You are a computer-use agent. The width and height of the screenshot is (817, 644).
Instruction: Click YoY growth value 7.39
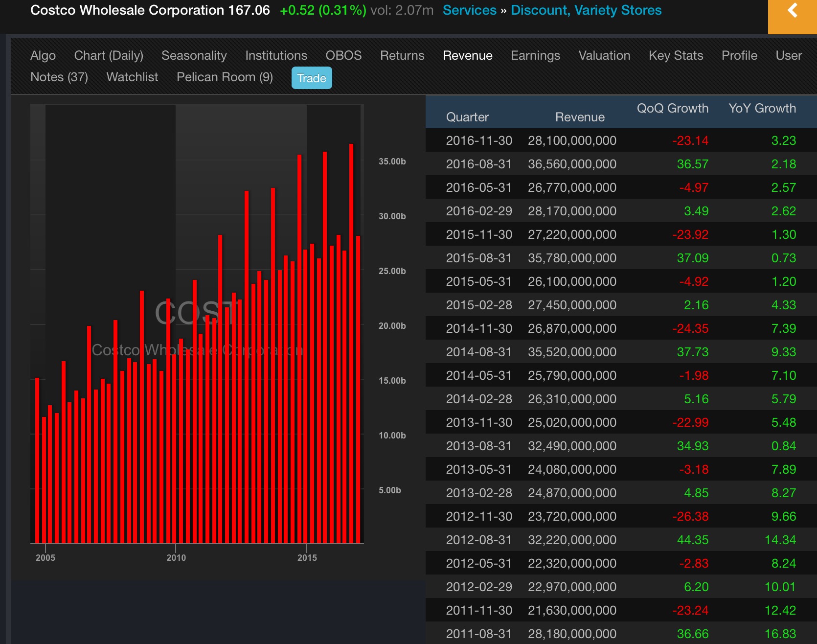783,329
